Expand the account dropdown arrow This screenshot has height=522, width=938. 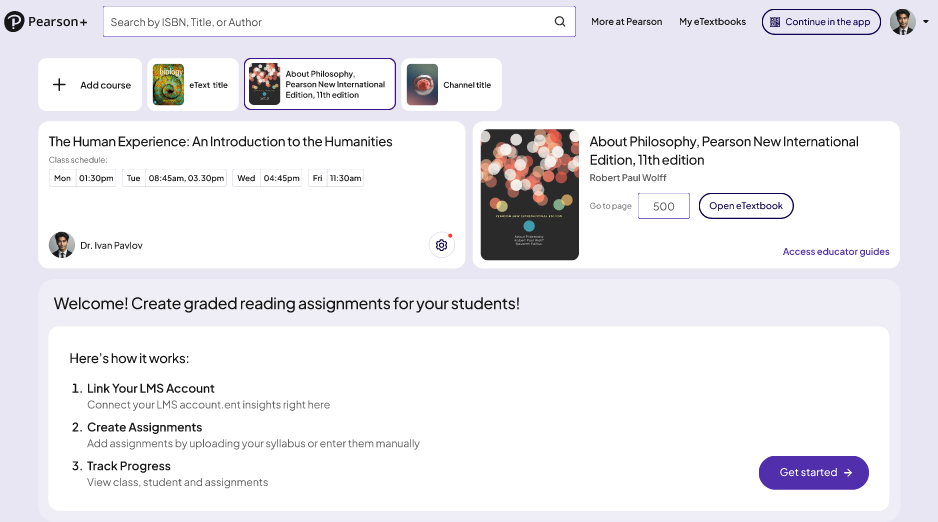click(x=925, y=22)
